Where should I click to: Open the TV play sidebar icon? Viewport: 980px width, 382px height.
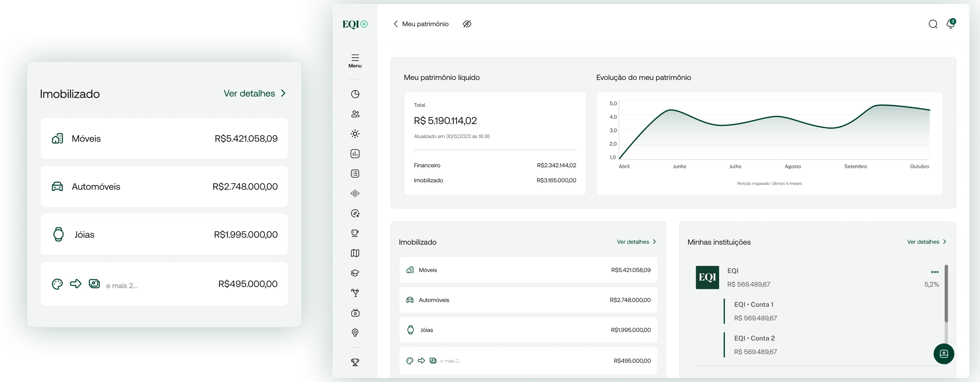point(355,313)
